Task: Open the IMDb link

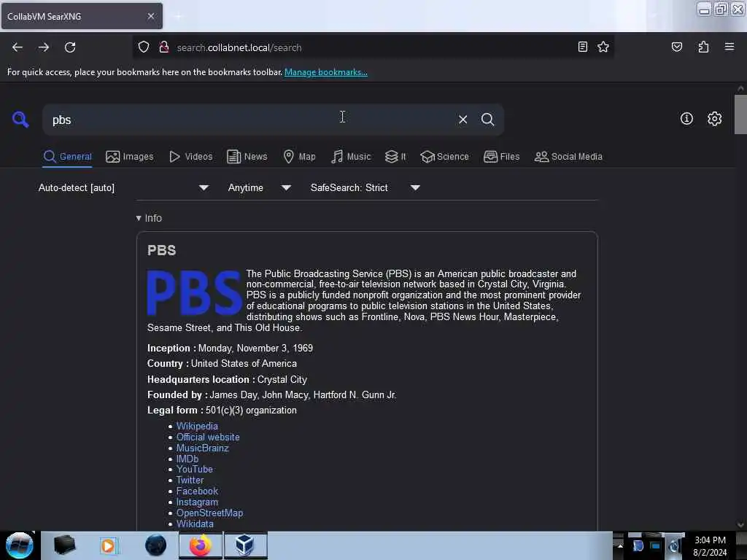Action: click(x=187, y=459)
